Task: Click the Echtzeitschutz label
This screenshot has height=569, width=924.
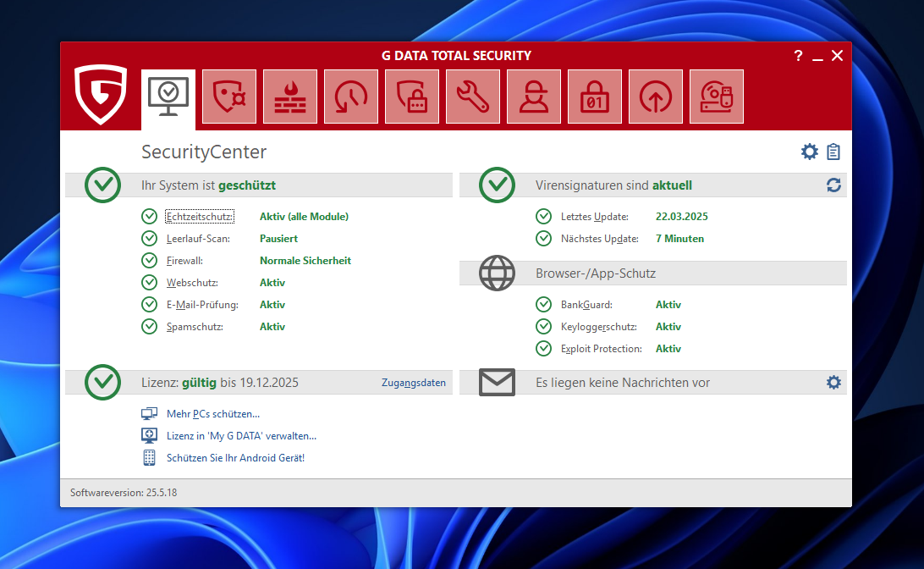Action: click(x=199, y=217)
